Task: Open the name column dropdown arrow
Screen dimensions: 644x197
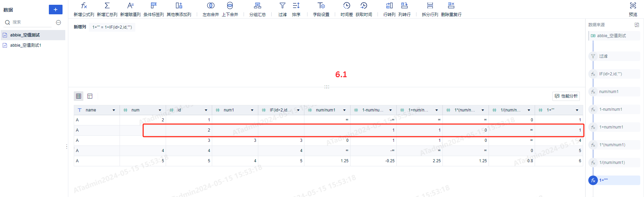Action: point(114,110)
